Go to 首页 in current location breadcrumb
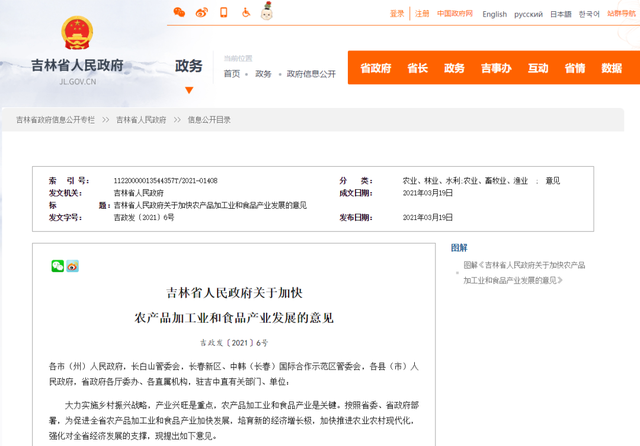Viewport: 640px width, 446px height. [232, 74]
